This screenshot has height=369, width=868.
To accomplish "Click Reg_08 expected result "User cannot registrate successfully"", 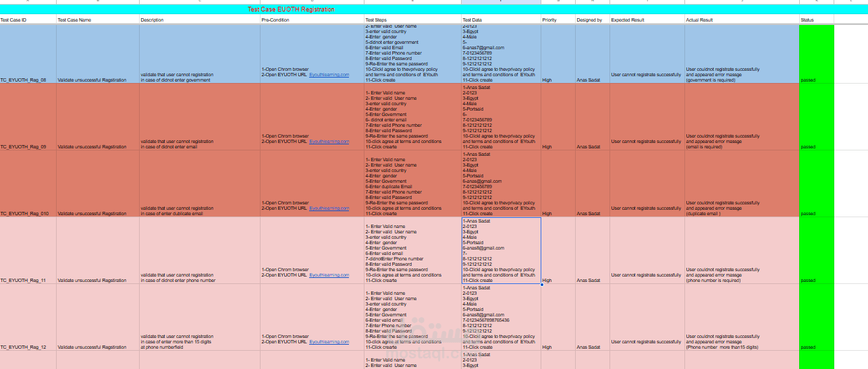I will pos(647,55).
